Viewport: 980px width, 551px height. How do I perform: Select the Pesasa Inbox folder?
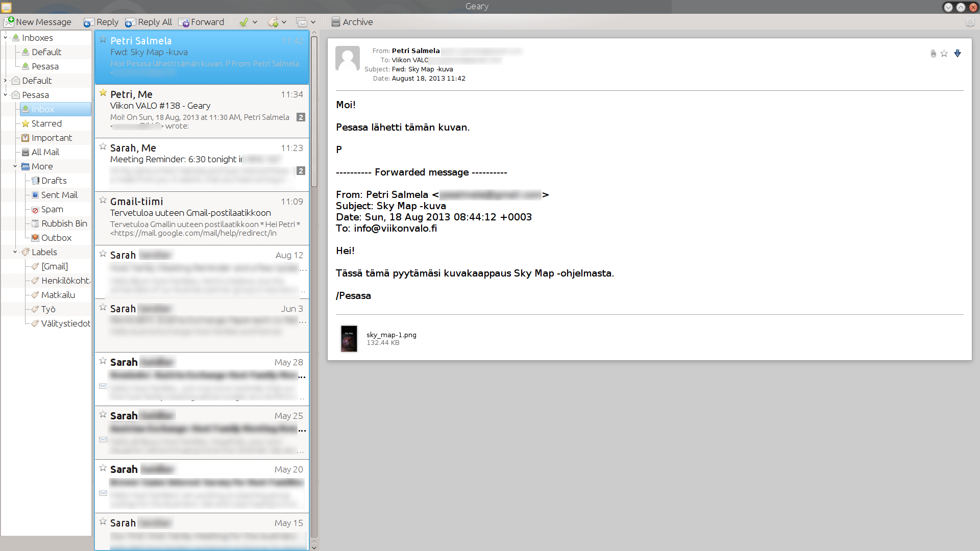55,109
